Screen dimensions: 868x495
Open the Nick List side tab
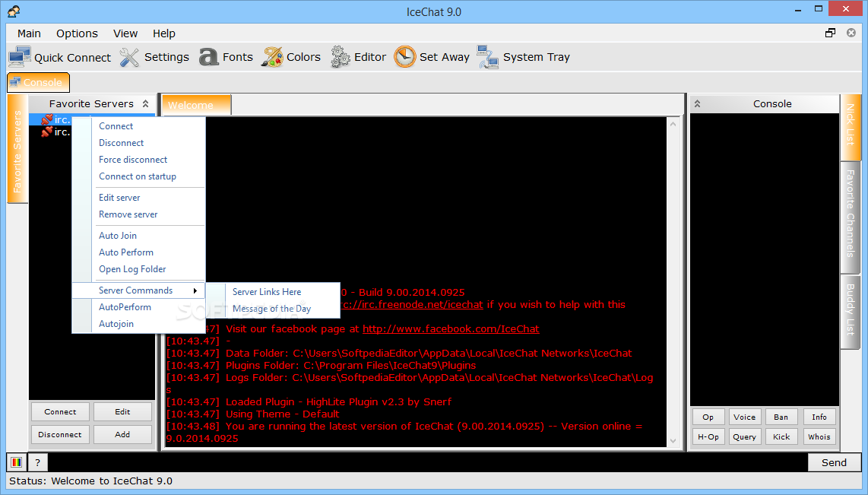pos(851,127)
